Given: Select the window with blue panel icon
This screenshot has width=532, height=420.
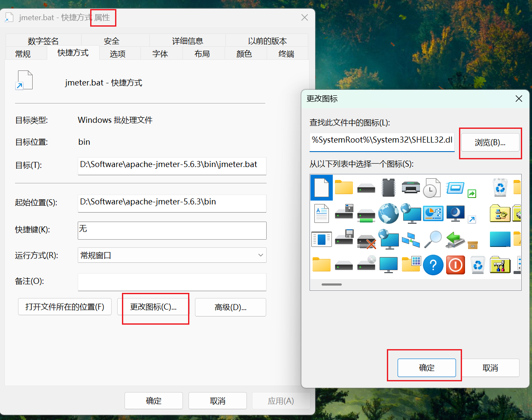Looking at the screenshot, I should 322,239.
